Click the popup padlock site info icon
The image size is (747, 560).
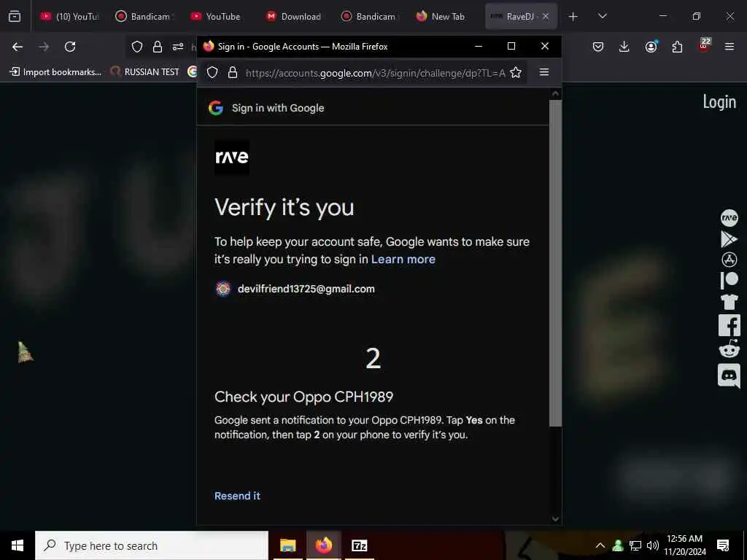click(x=233, y=72)
